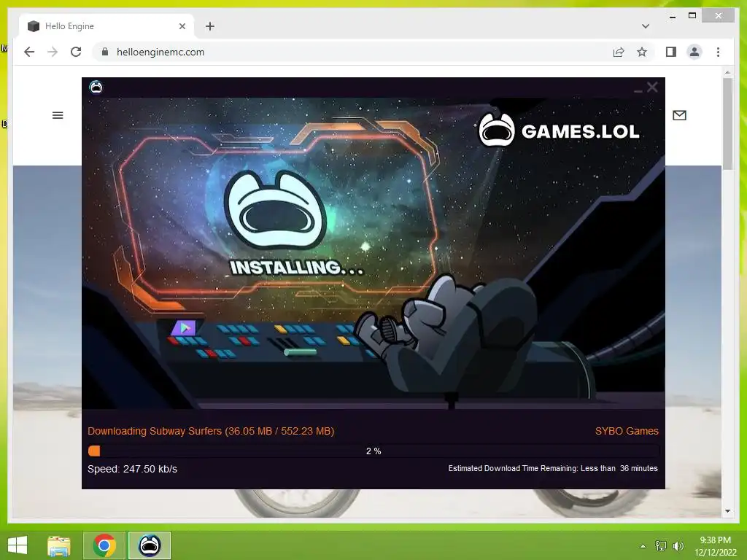Click the Speed 247.50 kb/s readout
The image size is (747, 560).
tap(133, 469)
